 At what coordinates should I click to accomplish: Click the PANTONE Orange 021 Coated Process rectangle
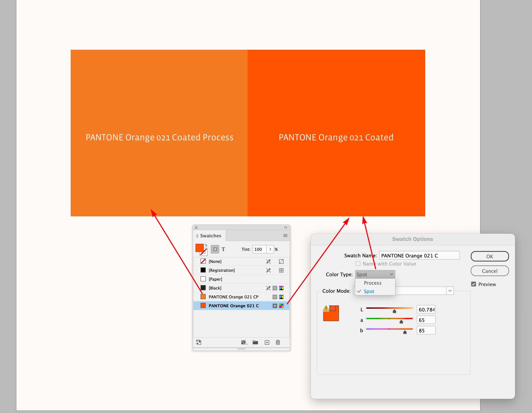tap(159, 133)
